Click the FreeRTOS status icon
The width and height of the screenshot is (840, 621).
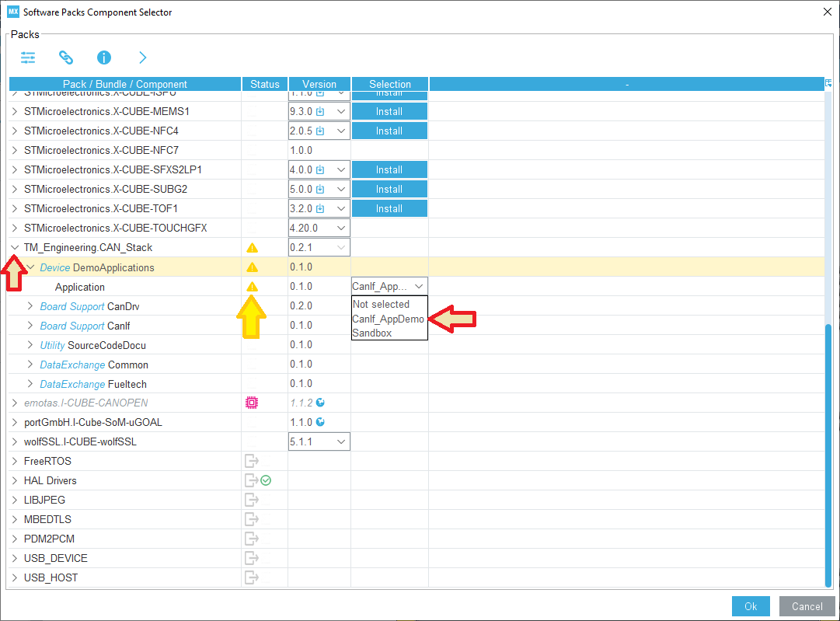click(x=252, y=461)
